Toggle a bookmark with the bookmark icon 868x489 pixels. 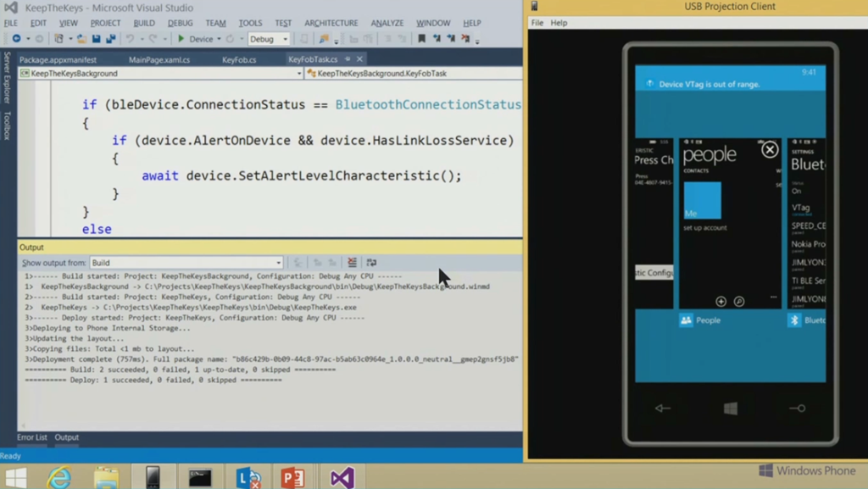point(422,39)
